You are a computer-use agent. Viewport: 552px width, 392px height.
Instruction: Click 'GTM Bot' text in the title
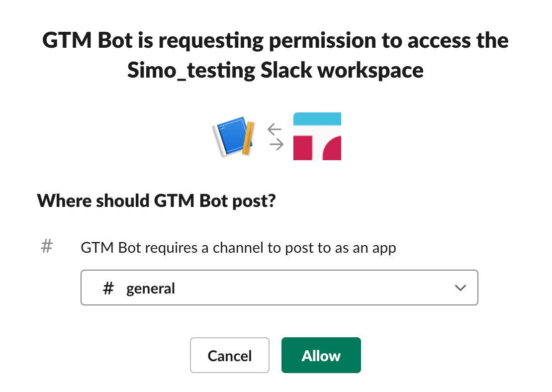(x=88, y=40)
